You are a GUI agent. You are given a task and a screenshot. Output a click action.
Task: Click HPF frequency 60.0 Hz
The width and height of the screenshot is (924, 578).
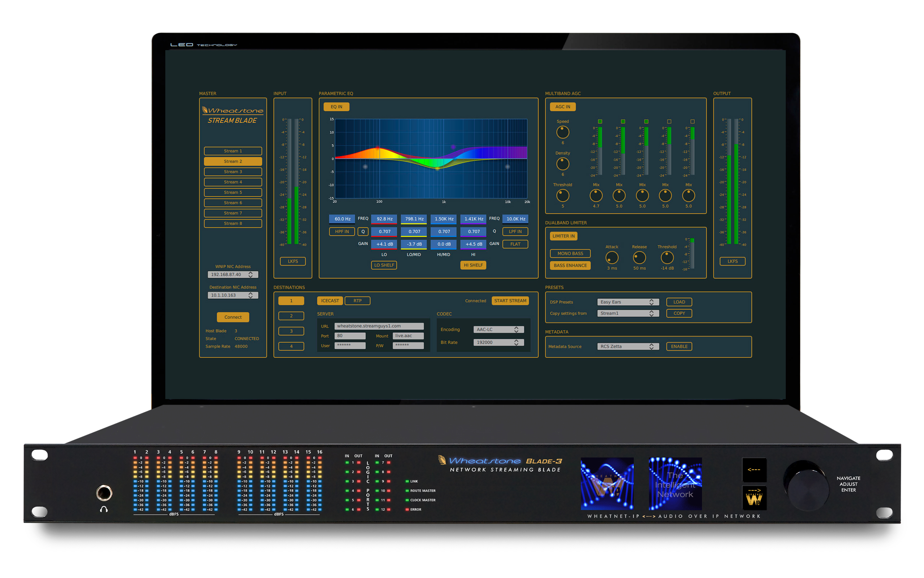[x=342, y=219]
